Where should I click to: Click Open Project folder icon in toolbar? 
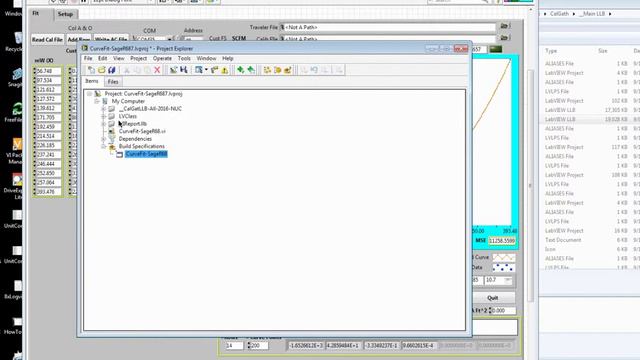tap(102, 70)
